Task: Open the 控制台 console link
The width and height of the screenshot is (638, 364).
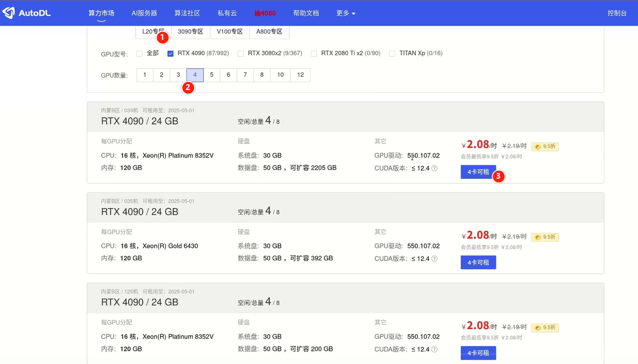Action: pyautogui.click(x=617, y=13)
